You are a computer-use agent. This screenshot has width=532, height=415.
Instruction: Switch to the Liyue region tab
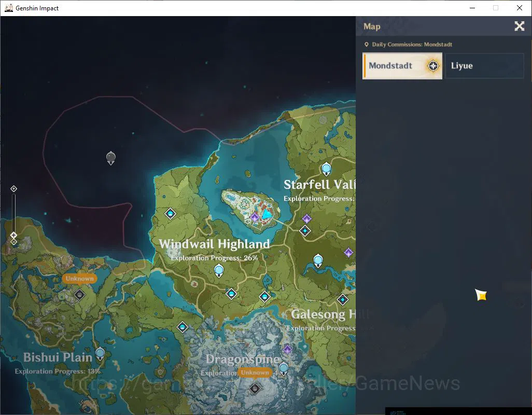pyautogui.click(x=484, y=66)
